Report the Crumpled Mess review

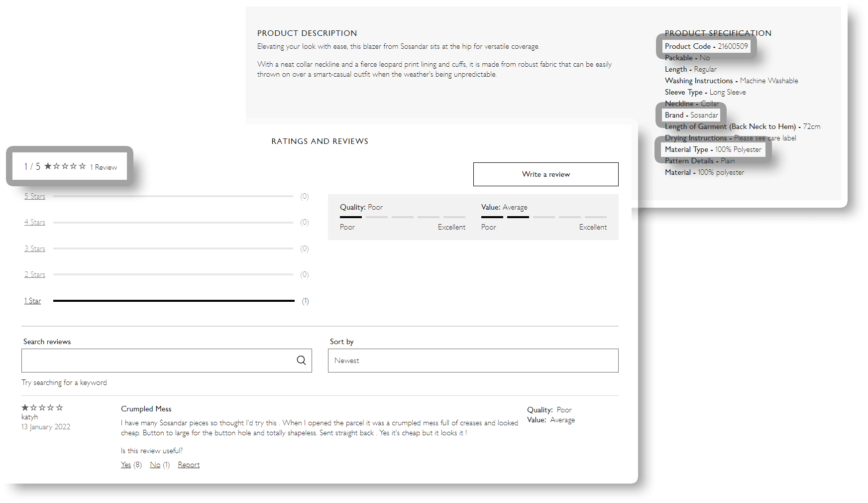[189, 465]
